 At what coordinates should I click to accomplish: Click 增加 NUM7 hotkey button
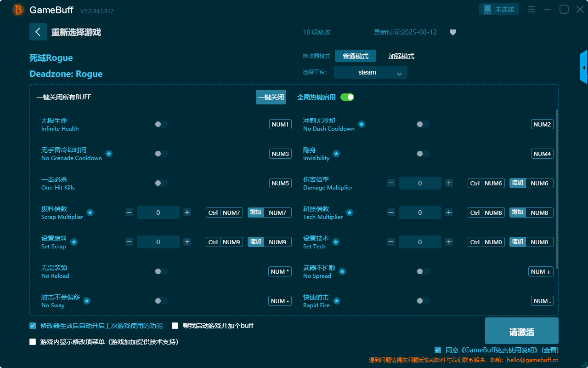pos(270,213)
